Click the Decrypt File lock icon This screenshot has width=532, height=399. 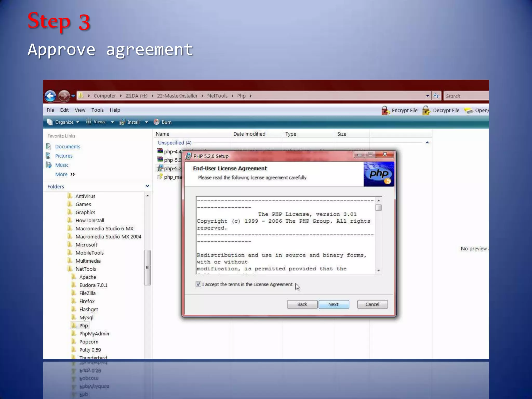426,110
